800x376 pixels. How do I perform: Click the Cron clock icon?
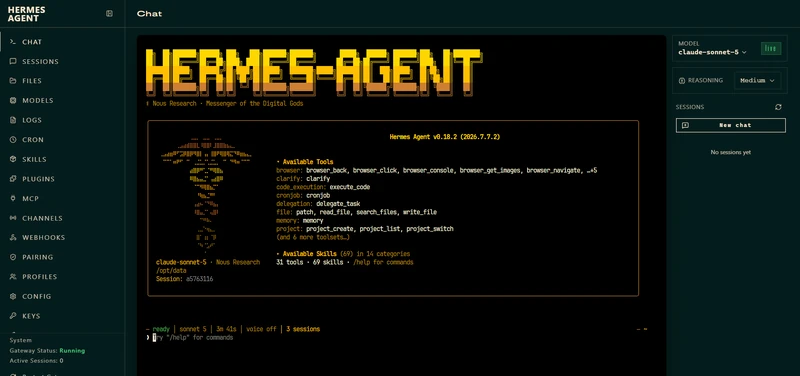click(13, 140)
